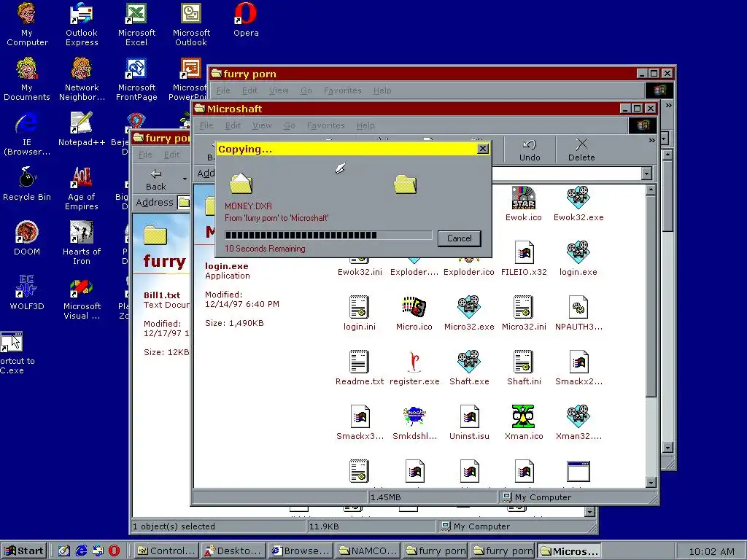
Task: Click Microshaft vertical scrollbar down arrow
Action: (x=651, y=483)
